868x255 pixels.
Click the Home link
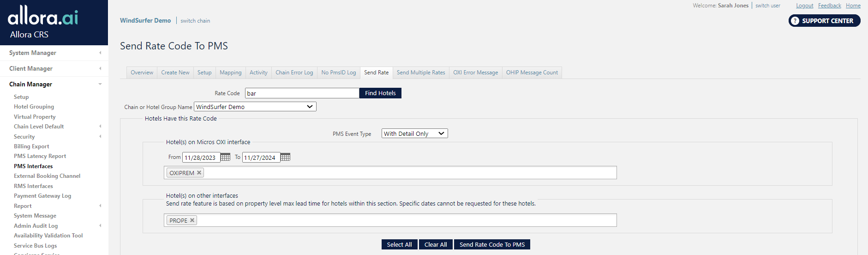click(853, 6)
